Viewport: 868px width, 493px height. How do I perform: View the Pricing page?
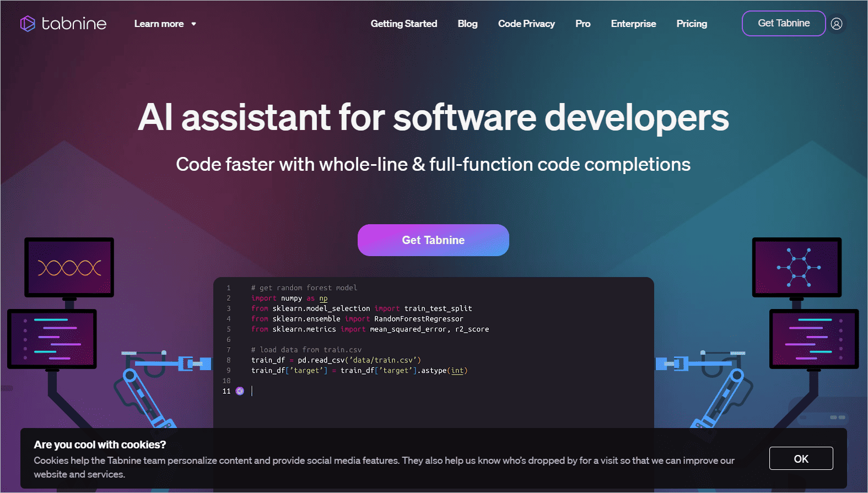coord(692,24)
